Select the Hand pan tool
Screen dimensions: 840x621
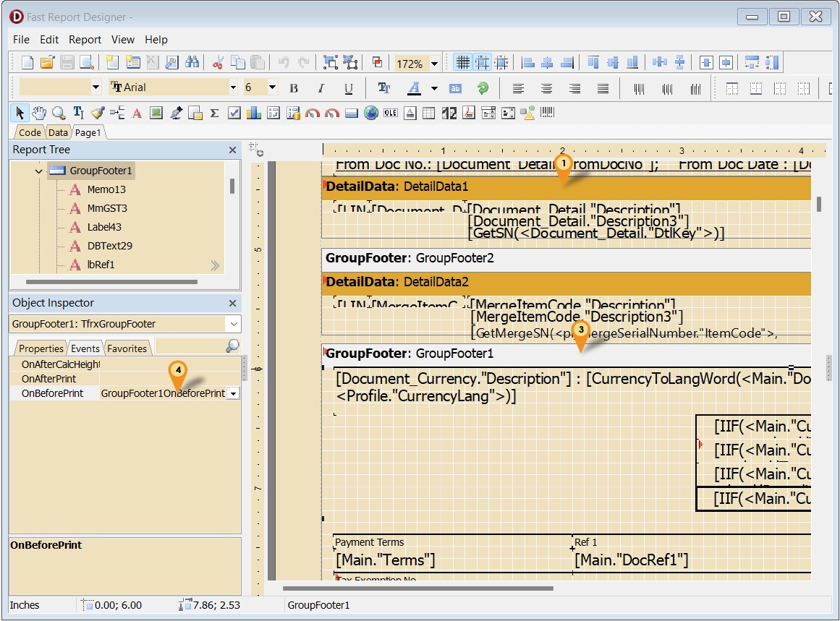pos(38,112)
